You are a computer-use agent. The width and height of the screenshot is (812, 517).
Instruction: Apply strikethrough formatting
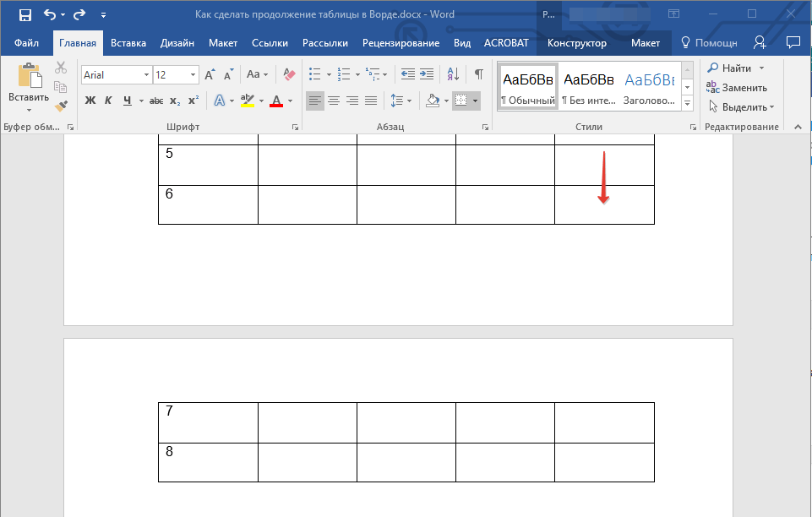pyautogui.click(x=155, y=101)
